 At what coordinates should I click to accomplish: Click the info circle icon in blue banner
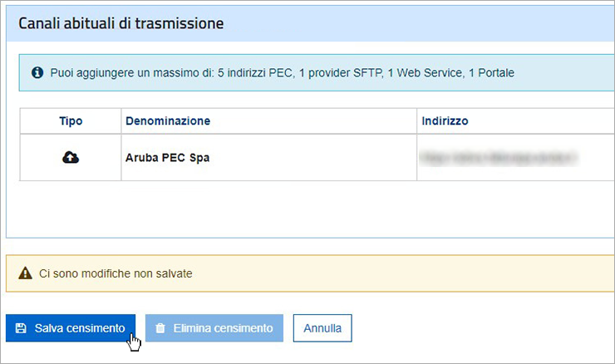click(x=37, y=72)
